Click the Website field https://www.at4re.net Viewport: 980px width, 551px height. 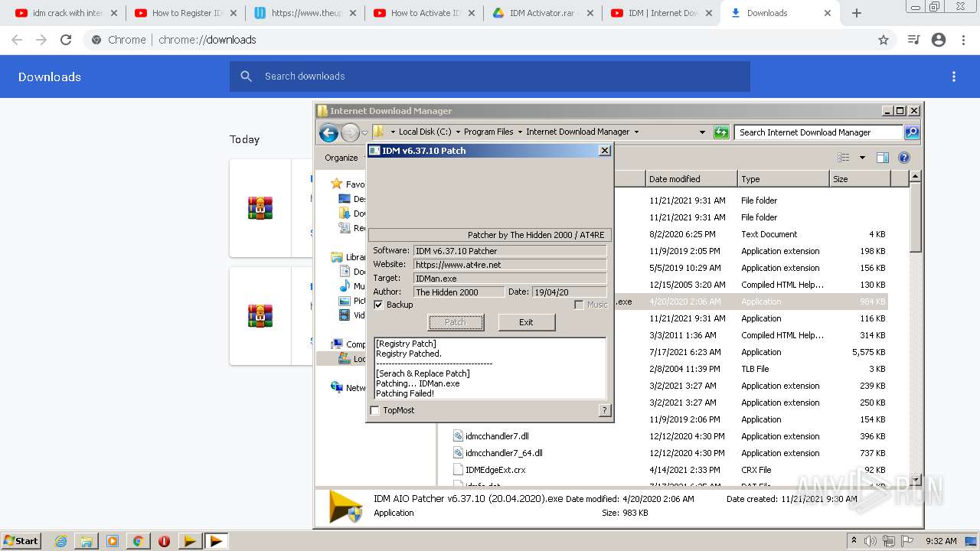(x=510, y=264)
